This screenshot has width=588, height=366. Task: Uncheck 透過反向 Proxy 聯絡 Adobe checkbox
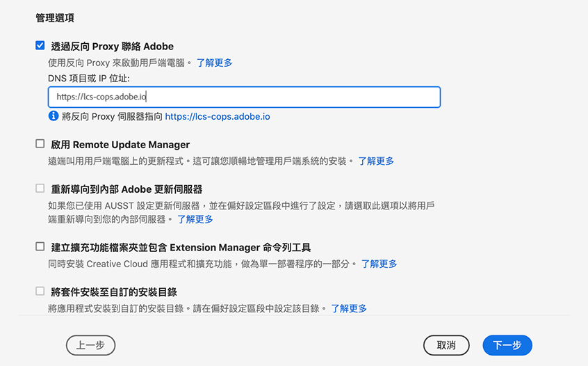tap(40, 46)
